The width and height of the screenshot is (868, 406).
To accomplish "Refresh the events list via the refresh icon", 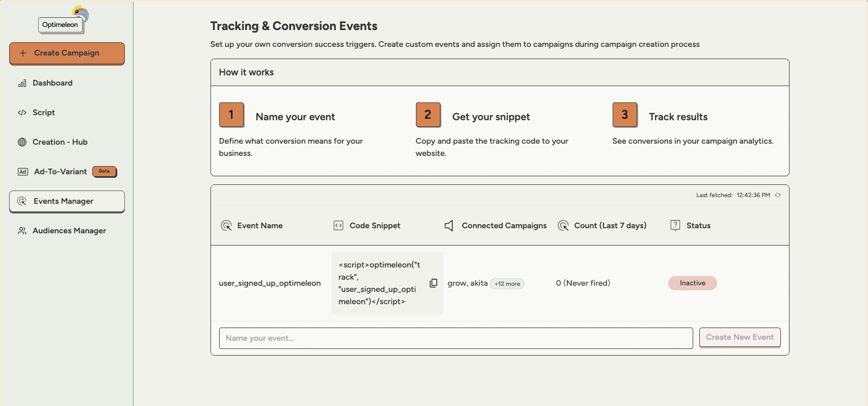I will point(778,195).
